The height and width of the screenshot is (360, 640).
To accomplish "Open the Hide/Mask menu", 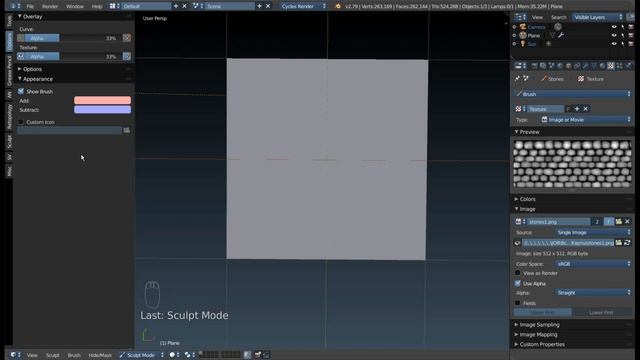I will click(100, 355).
